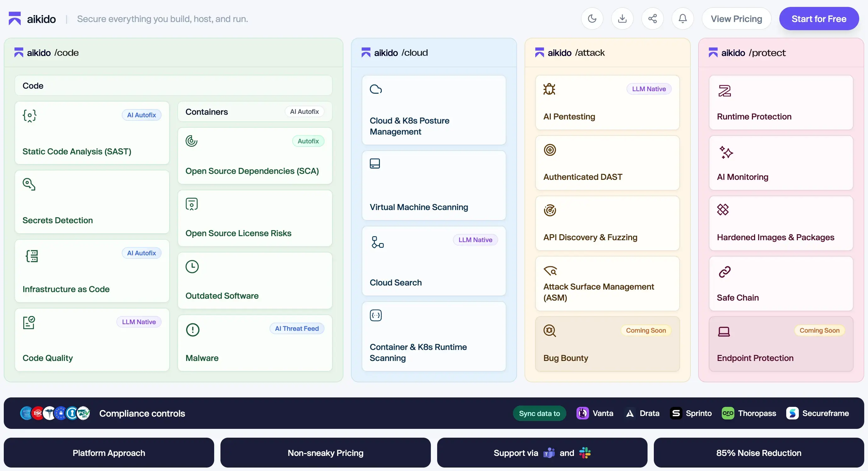
Task: Open the aikido /cloud section header
Action: click(395, 53)
